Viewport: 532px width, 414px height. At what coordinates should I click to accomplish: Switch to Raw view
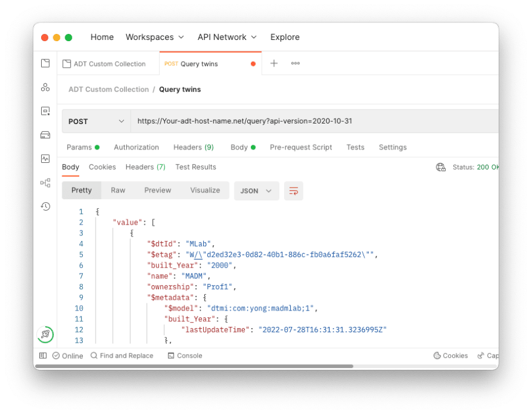[x=118, y=190]
